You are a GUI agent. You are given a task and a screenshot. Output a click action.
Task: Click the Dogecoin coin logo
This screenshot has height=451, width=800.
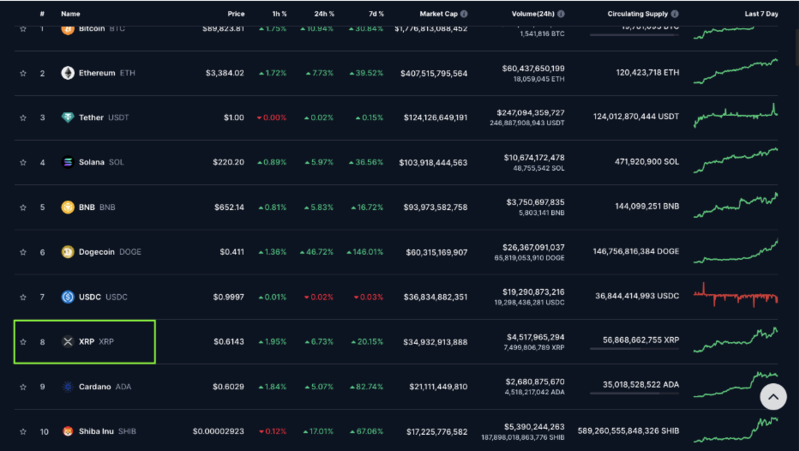(x=68, y=252)
